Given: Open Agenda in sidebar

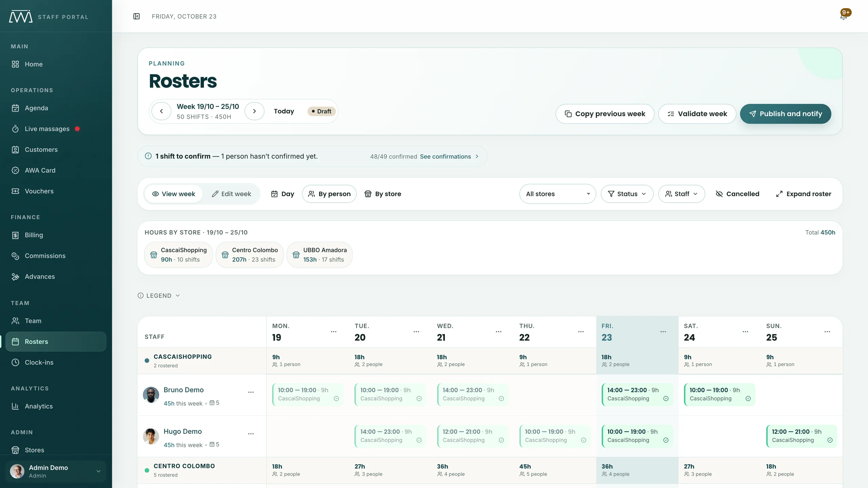Looking at the screenshot, I should point(56,108).
